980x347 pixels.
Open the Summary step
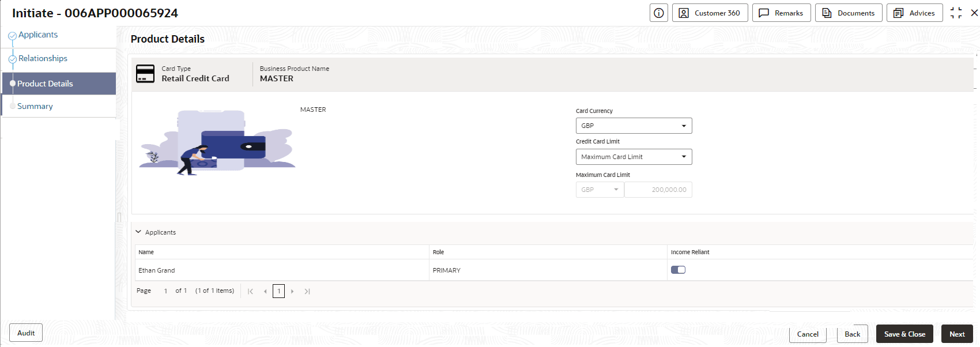pos(35,106)
